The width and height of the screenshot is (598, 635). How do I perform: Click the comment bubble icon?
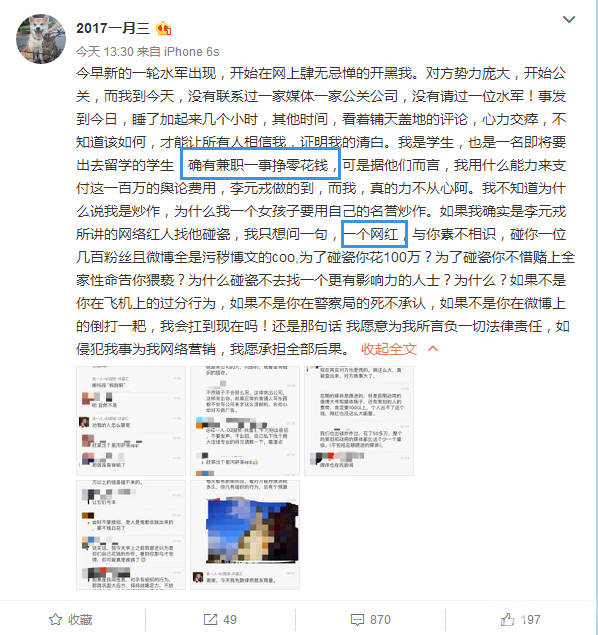point(357,620)
